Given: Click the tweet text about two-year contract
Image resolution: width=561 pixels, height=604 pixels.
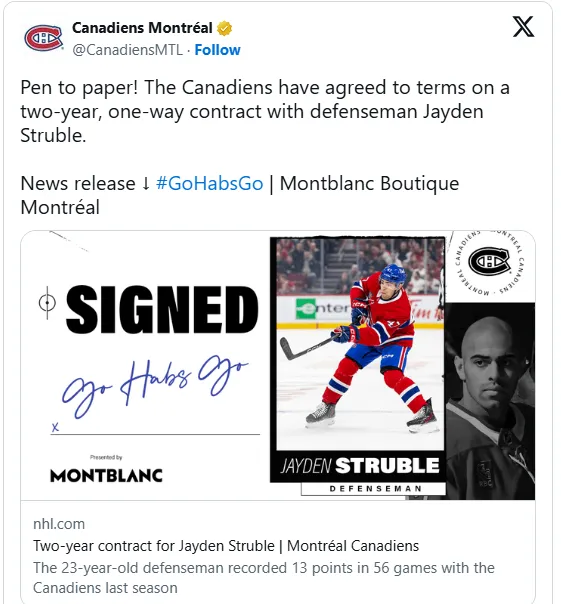Looking at the screenshot, I should click(265, 111).
